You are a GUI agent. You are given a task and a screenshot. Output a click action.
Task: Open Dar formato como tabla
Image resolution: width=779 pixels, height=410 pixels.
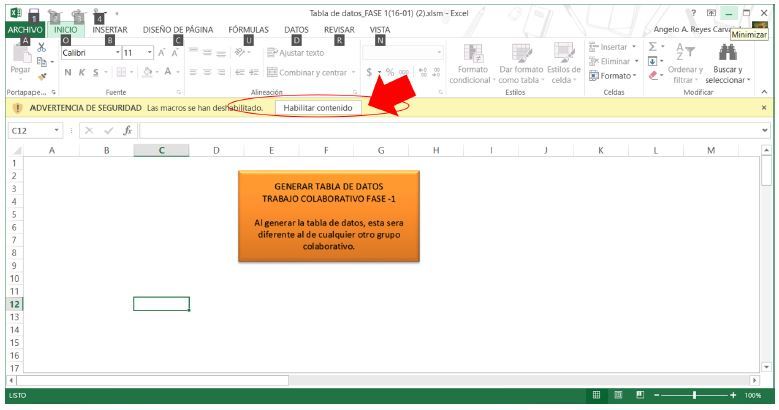[521, 64]
